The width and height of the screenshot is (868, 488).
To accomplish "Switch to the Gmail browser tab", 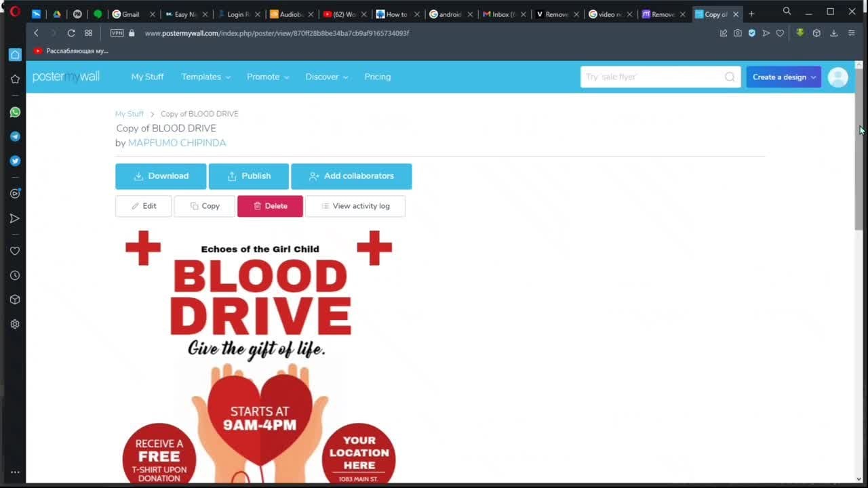I will [130, 14].
